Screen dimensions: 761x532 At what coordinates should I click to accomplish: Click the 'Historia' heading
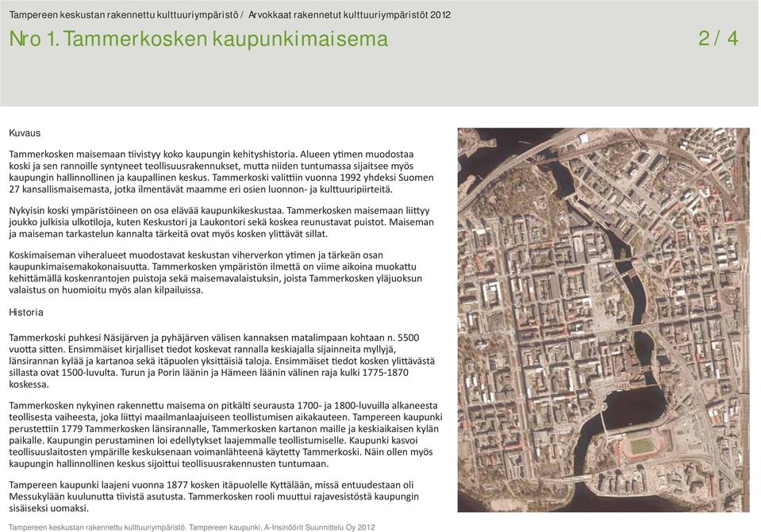click(26, 312)
